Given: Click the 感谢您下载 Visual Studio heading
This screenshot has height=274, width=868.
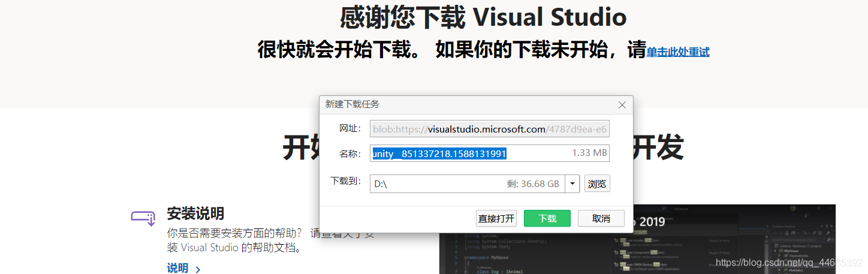Looking at the screenshot, I should pyautogui.click(x=483, y=17).
